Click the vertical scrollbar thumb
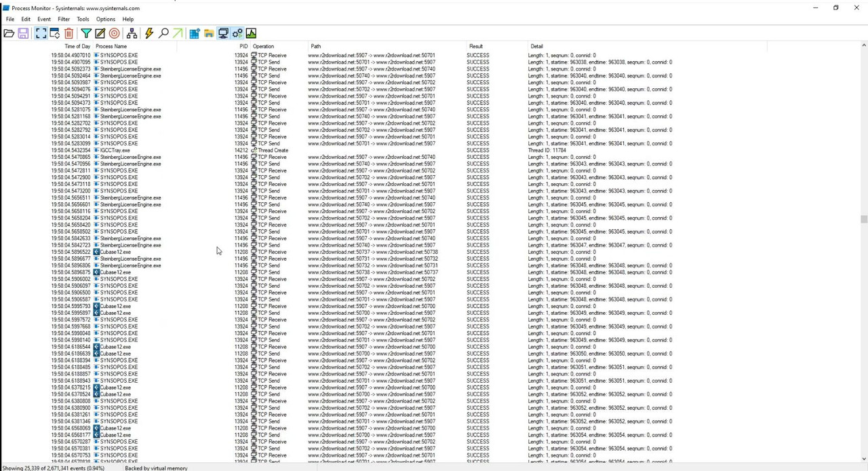The image size is (868, 471). pyautogui.click(x=864, y=219)
